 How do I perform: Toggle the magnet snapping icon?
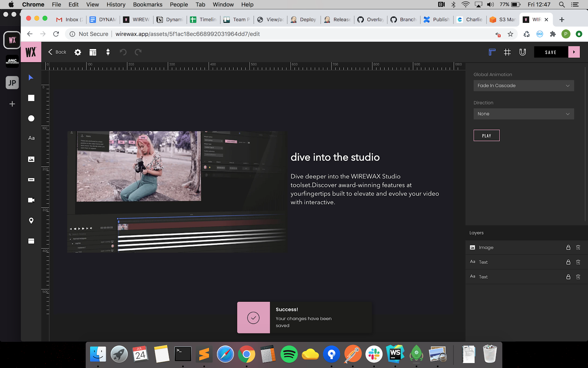coord(523,52)
